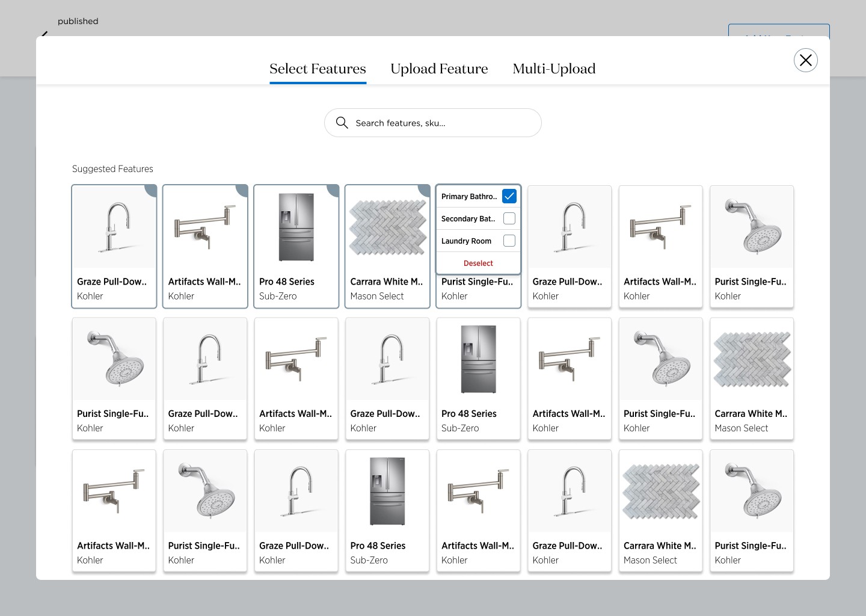The width and height of the screenshot is (866, 616).
Task: Enable the Laundry Room checkbox
Action: pyautogui.click(x=509, y=240)
